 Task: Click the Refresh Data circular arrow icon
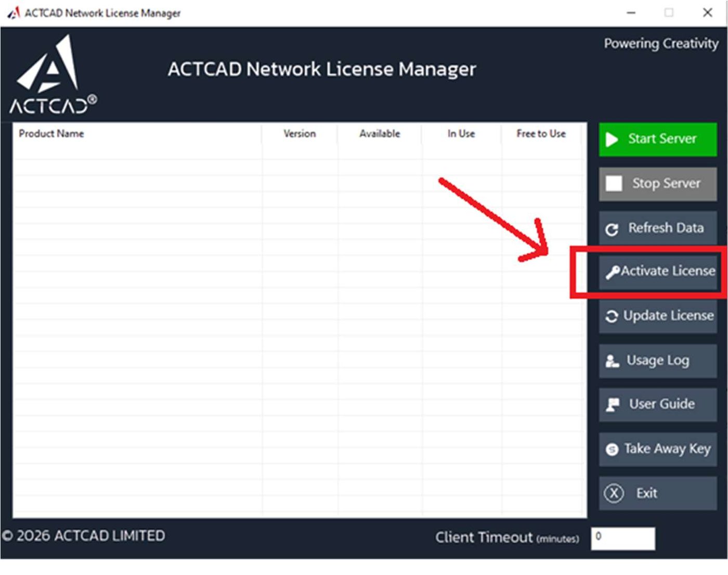click(x=612, y=229)
